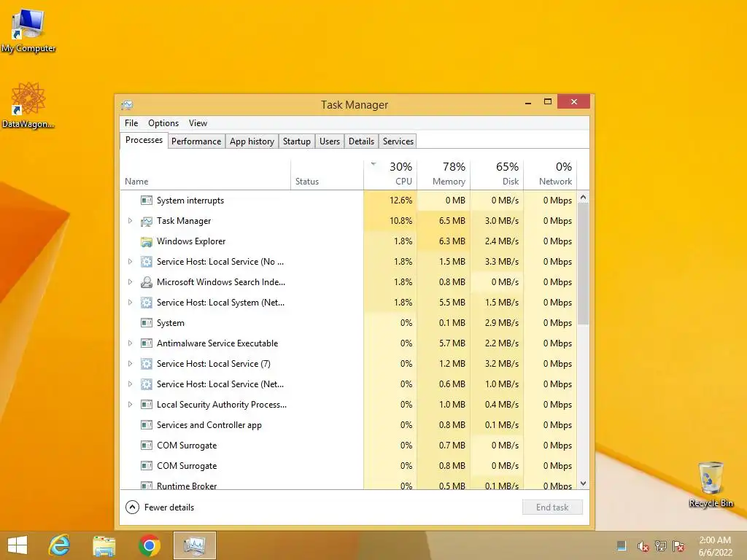Select the System interrupts 12.6% CPU cell
The width and height of the screenshot is (747, 560).
coord(390,201)
